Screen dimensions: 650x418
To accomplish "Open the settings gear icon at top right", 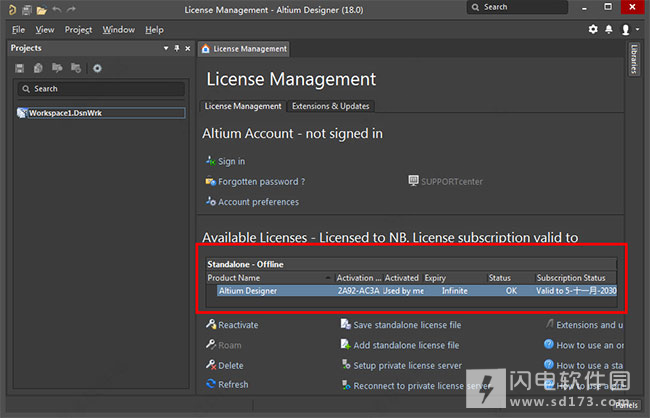I will point(593,29).
